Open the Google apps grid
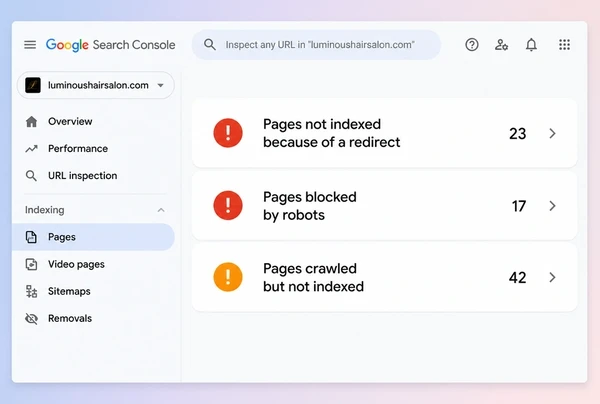The image size is (600, 404). tap(564, 45)
